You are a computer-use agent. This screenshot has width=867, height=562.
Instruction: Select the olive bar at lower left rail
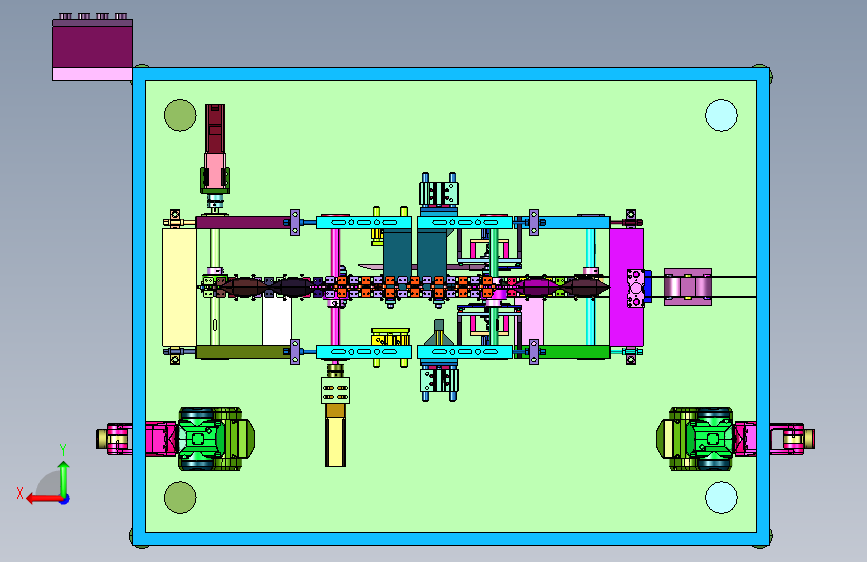tap(242, 352)
